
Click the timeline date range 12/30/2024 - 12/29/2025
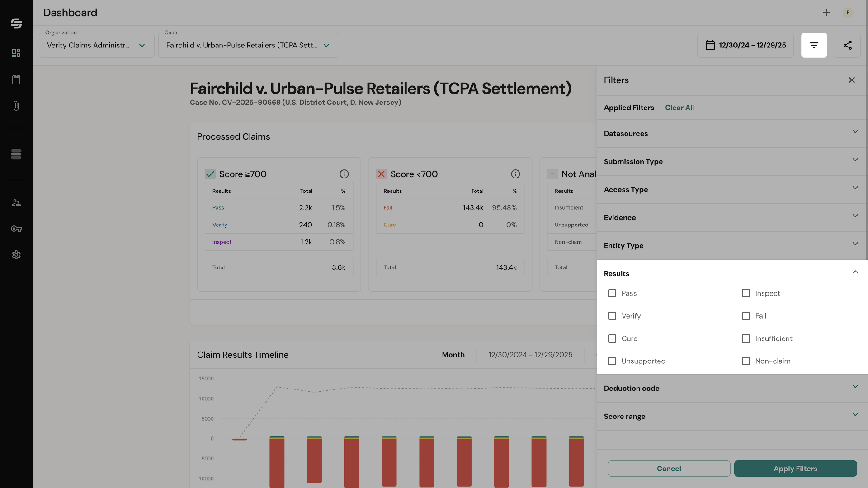coord(531,355)
